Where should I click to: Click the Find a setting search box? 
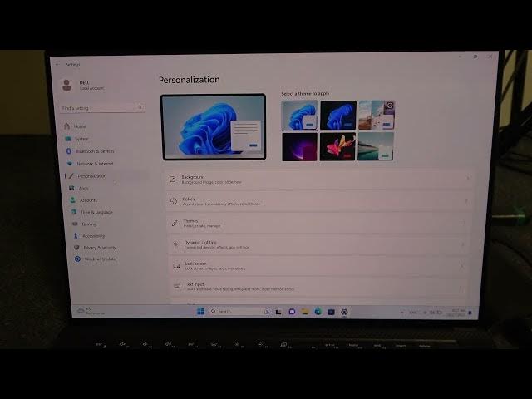click(103, 108)
